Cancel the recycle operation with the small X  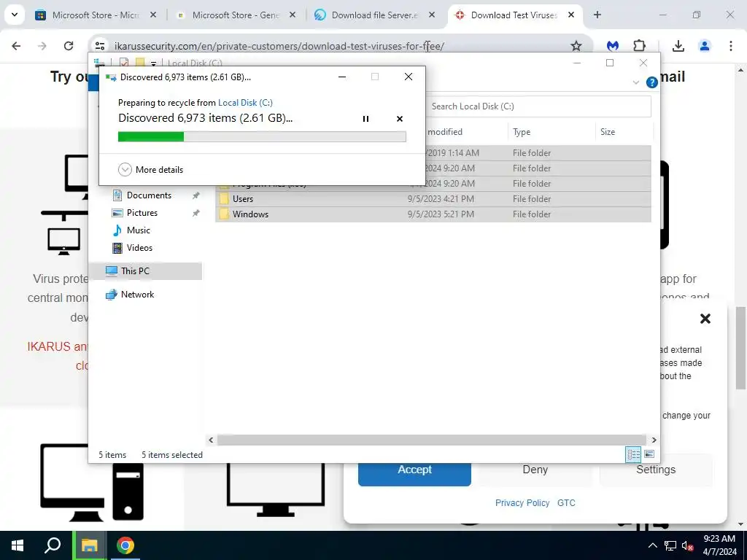[x=400, y=119]
